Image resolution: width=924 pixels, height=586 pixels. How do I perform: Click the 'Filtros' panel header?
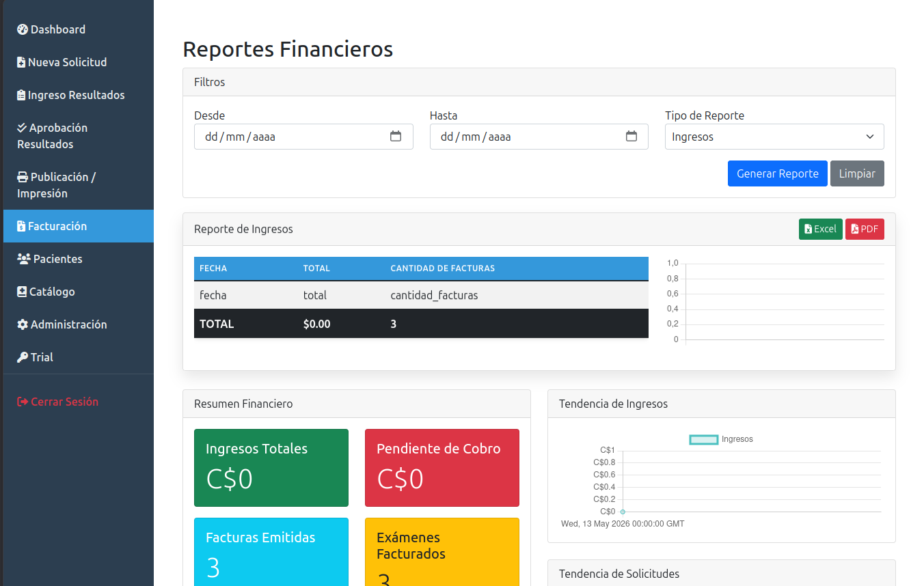pyautogui.click(x=539, y=82)
